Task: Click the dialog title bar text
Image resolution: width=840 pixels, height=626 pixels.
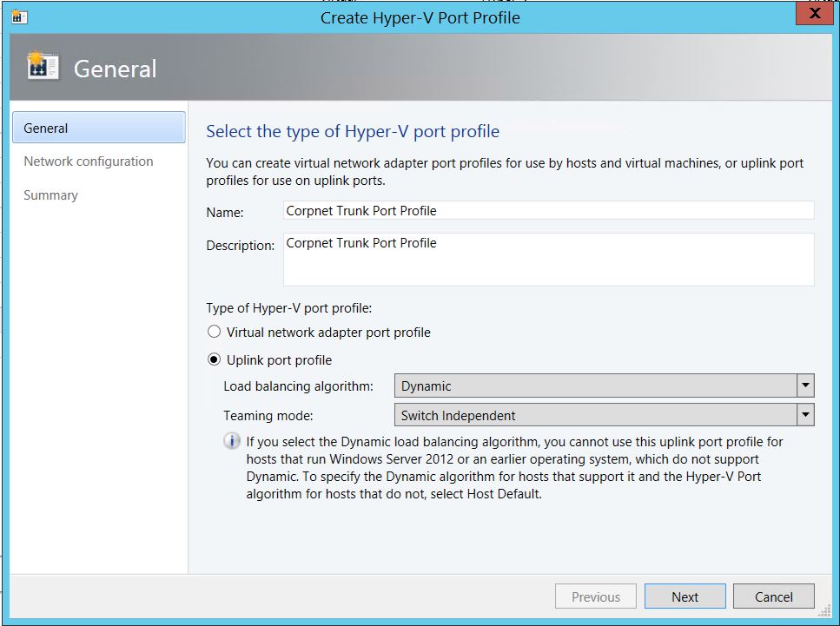Action: coord(420,17)
